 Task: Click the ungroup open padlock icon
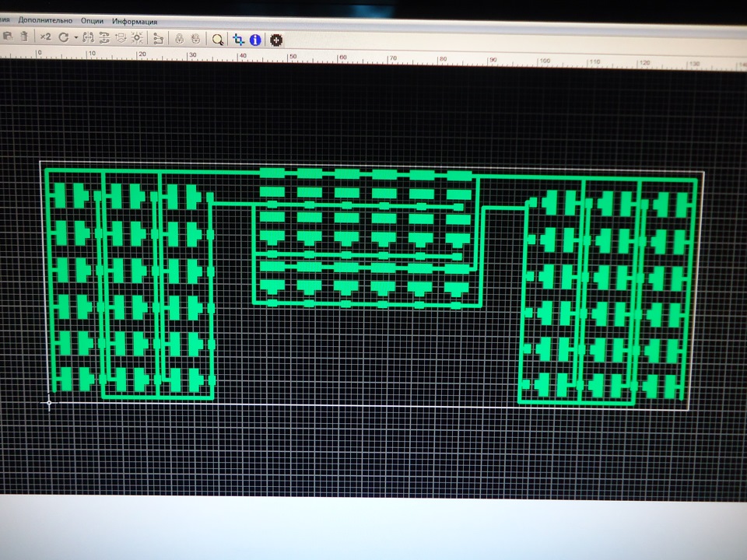coord(195,39)
